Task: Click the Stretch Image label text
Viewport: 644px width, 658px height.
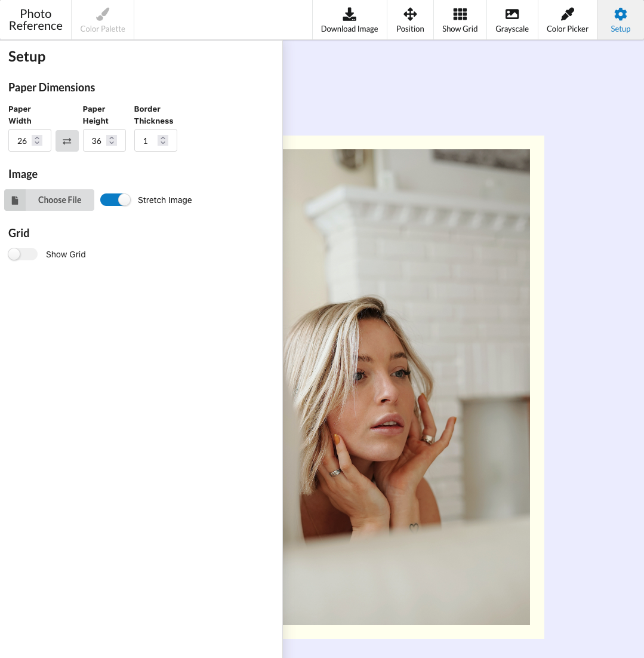Action: point(165,200)
